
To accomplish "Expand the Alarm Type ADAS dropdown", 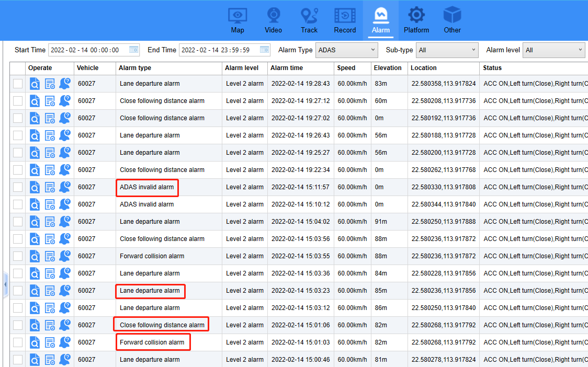I will coord(346,50).
